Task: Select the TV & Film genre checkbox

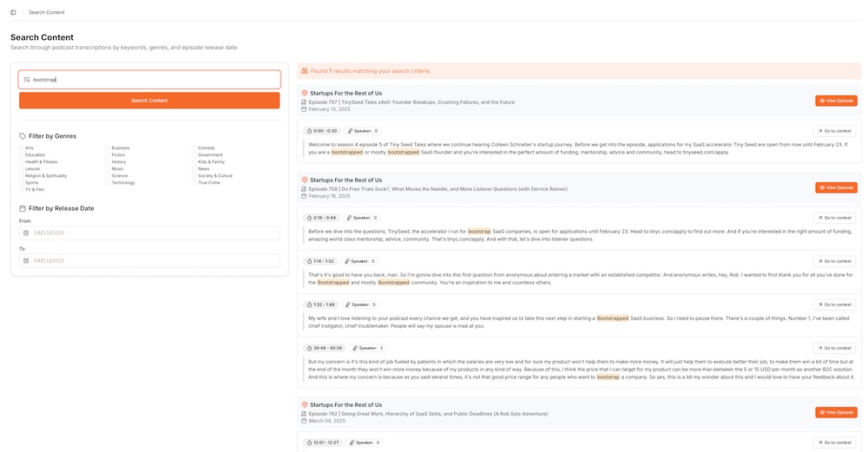Action: (x=22, y=190)
